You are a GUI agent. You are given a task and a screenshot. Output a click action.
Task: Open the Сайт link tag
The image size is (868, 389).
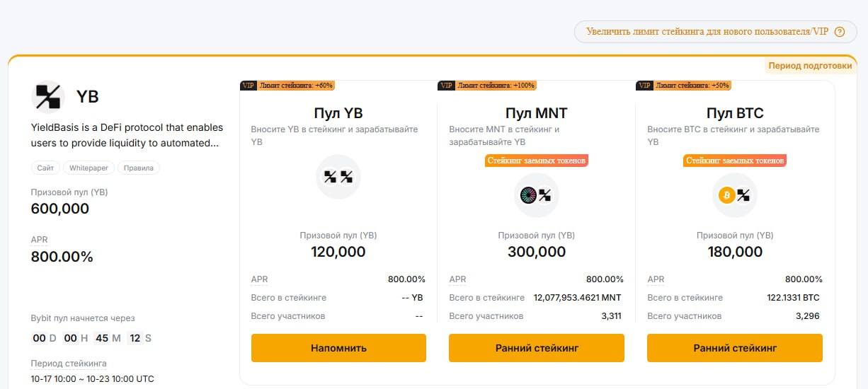click(45, 168)
